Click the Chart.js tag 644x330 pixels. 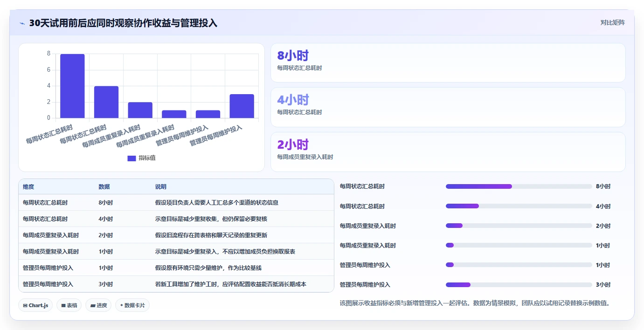[x=36, y=305]
